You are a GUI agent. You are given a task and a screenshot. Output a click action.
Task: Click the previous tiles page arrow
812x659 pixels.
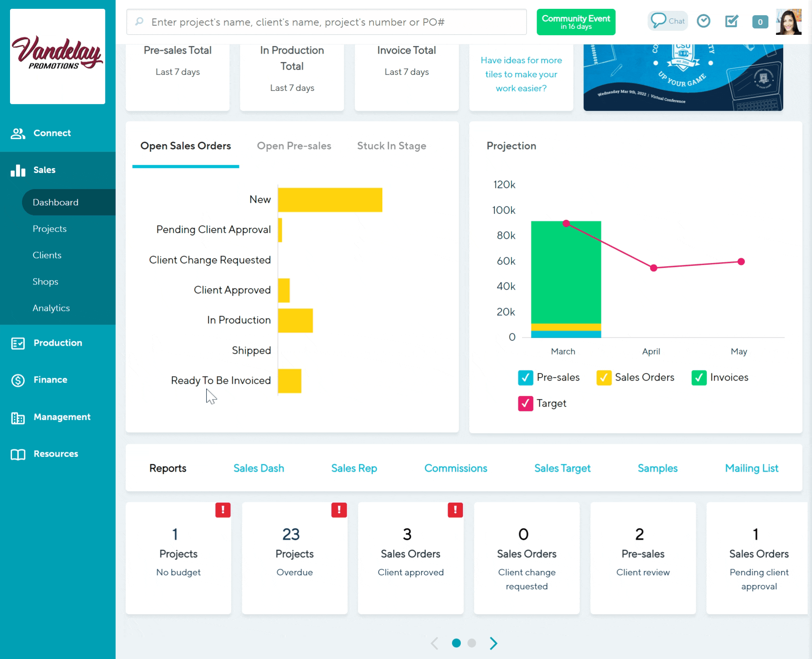tap(435, 643)
